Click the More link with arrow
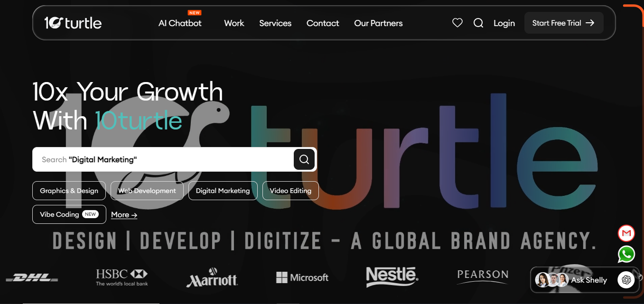644x304 pixels. pos(124,215)
